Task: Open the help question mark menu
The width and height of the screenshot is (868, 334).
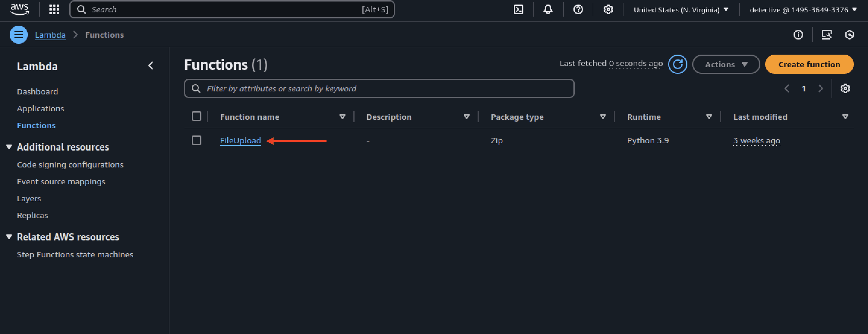Action: 578,9
